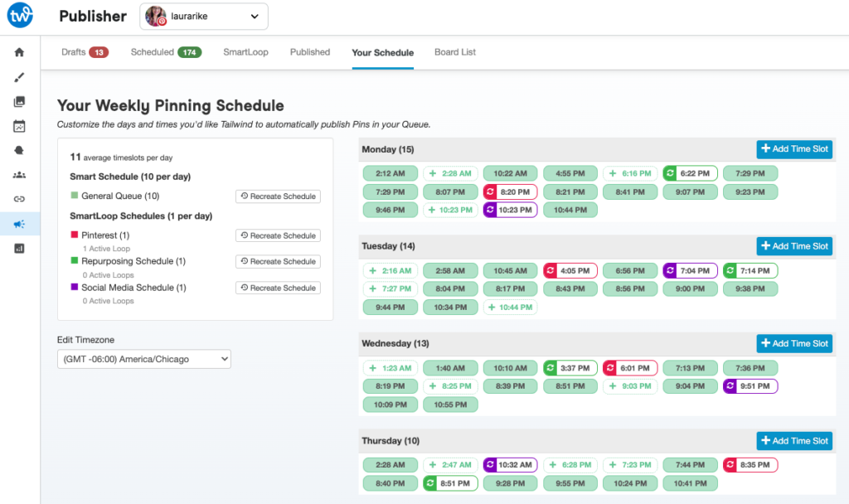
Task: Open the Board List tab
Action: tap(455, 52)
